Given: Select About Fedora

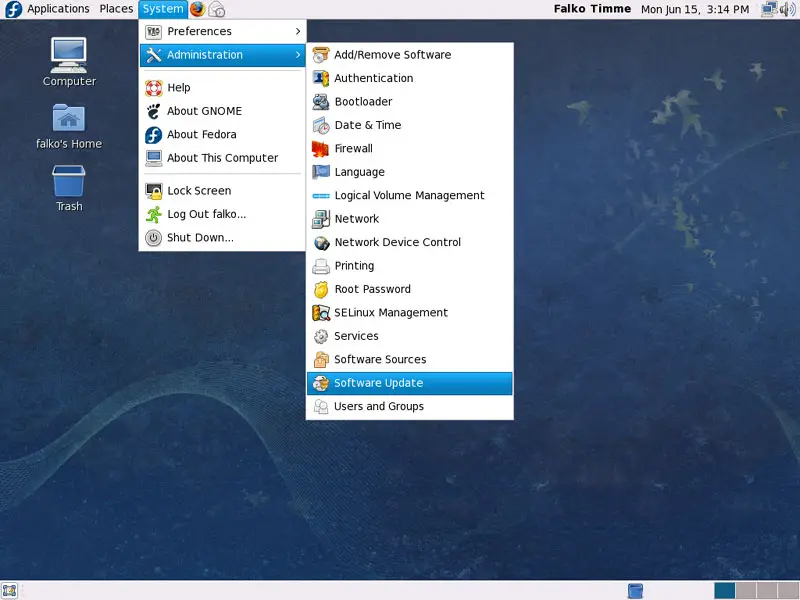Looking at the screenshot, I should coord(223,135).
